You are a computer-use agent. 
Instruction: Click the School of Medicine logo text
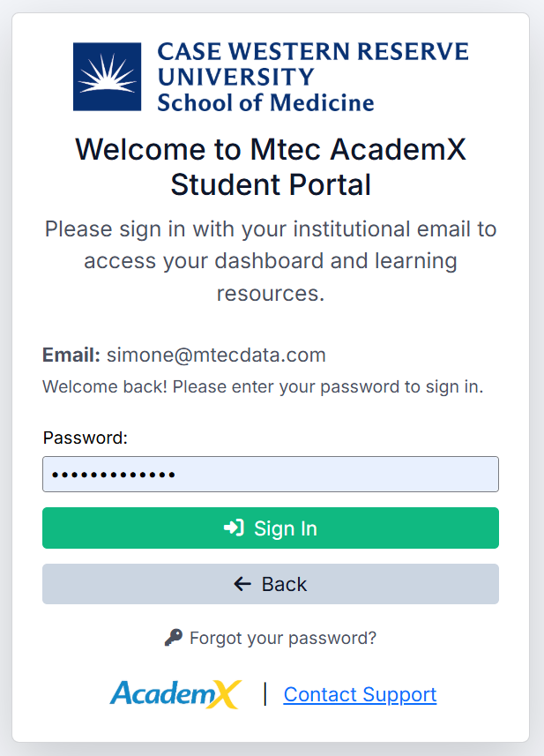tap(265, 102)
